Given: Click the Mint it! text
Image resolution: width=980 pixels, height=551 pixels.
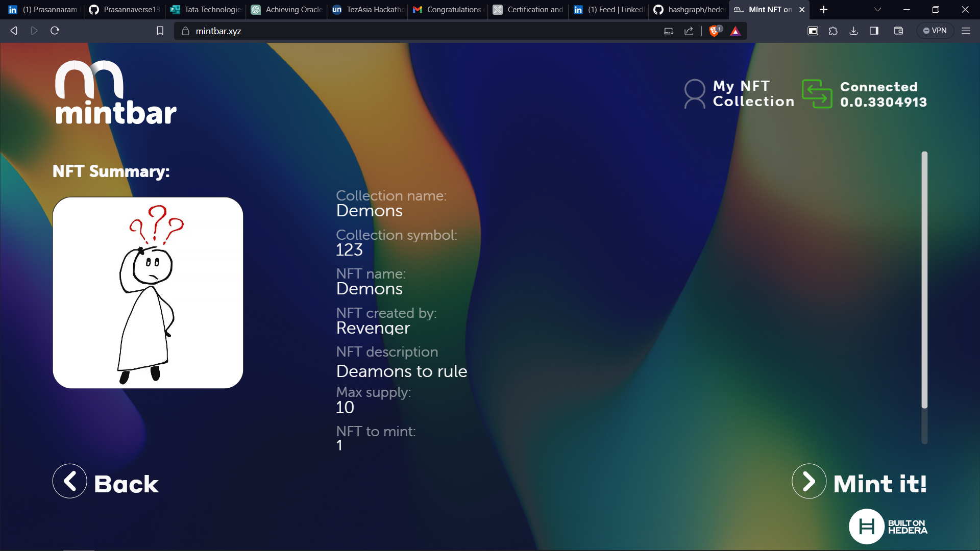Looking at the screenshot, I should pos(880,484).
